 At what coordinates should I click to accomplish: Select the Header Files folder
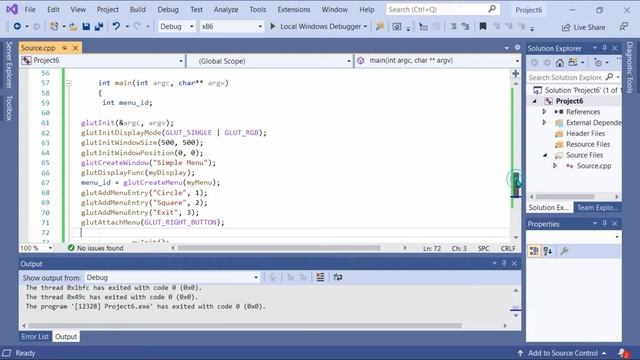(585, 133)
